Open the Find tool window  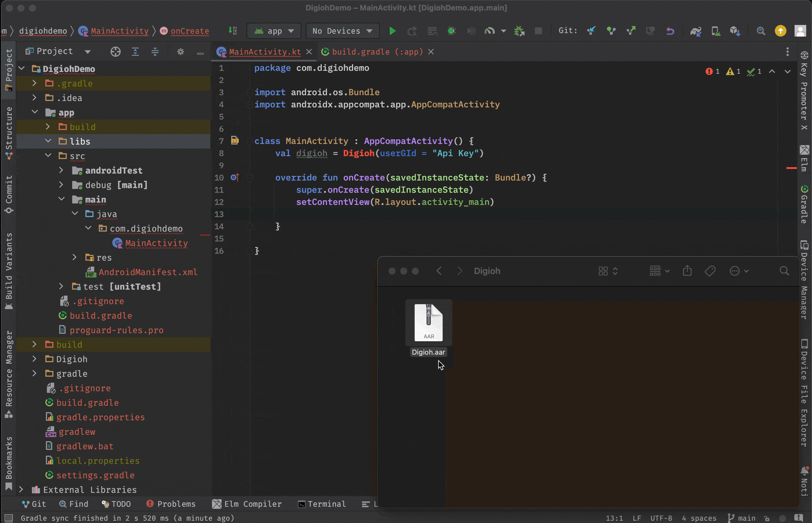tap(74, 504)
